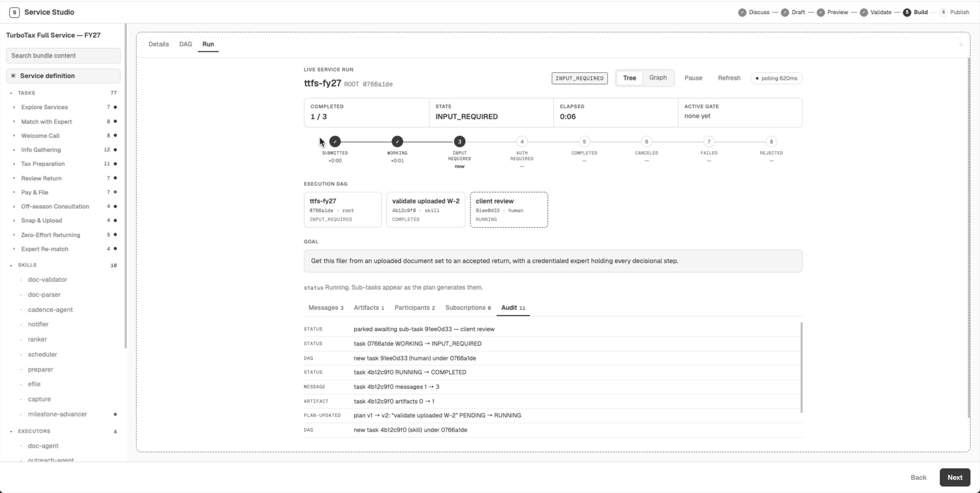Click the Canceled step 6 circle
980x493 pixels.
[x=646, y=142]
